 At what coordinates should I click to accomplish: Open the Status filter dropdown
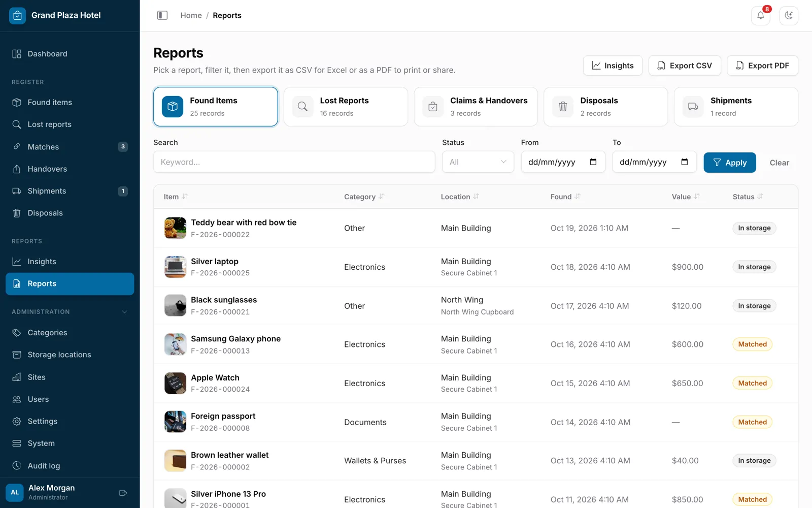(x=478, y=162)
